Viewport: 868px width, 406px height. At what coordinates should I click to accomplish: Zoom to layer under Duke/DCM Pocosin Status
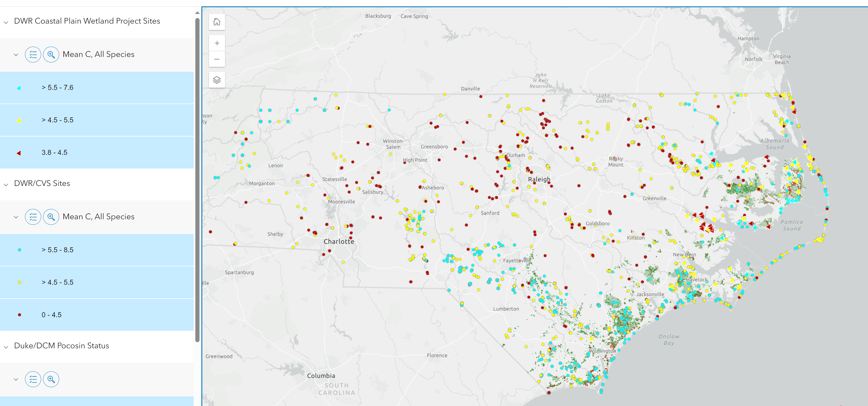click(x=51, y=379)
